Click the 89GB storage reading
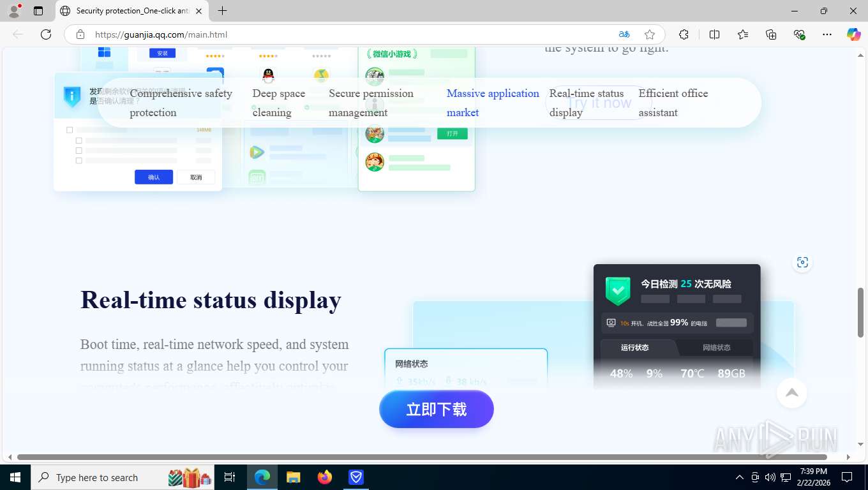The height and width of the screenshot is (490, 868). 731,373
